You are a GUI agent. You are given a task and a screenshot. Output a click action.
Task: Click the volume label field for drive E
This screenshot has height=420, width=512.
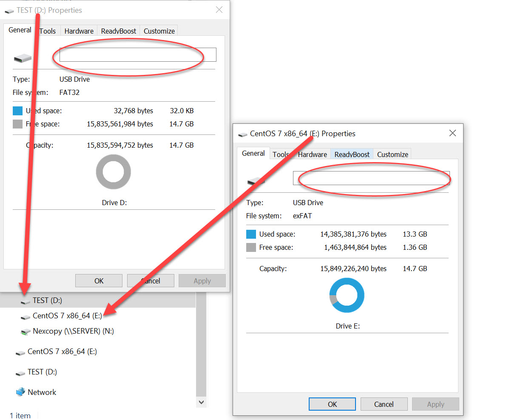tap(371, 178)
